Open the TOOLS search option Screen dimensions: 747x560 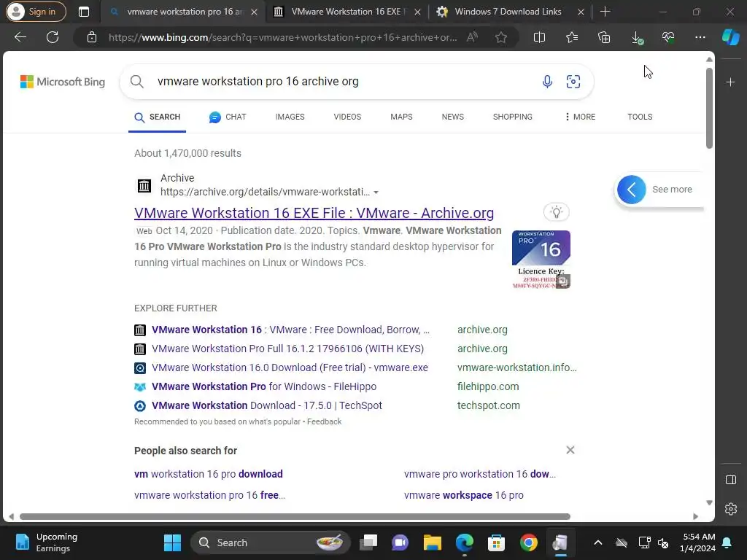click(640, 117)
